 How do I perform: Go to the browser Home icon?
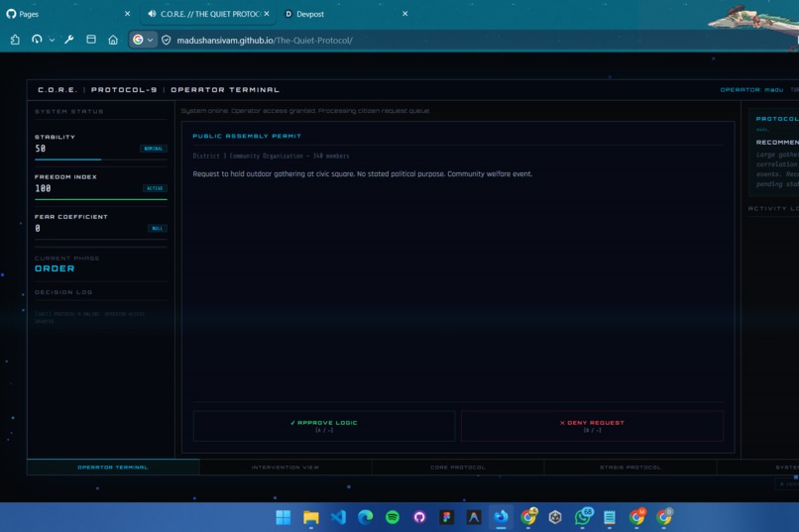113,40
